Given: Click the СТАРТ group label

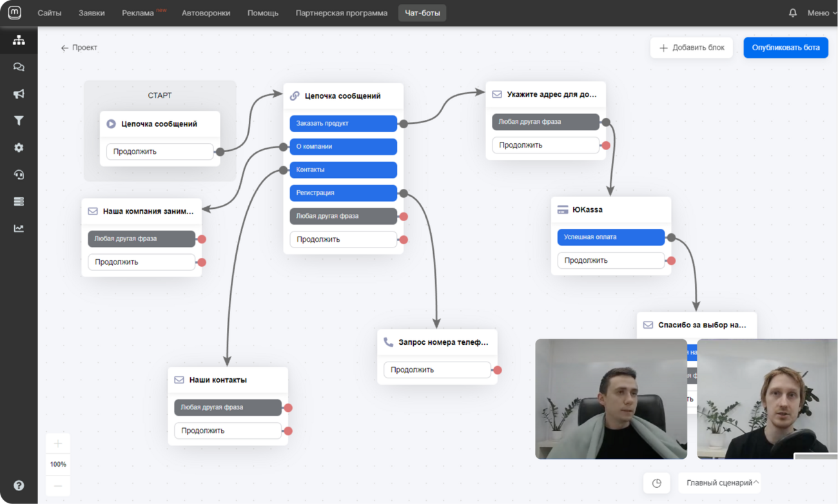Looking at the screenshot, I should click(160, 95).
